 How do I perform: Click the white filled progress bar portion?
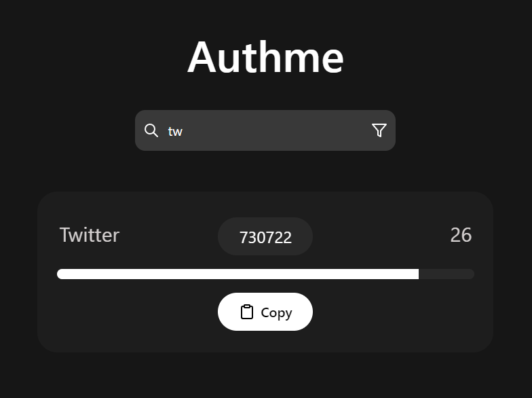click(x=237, y=274)
